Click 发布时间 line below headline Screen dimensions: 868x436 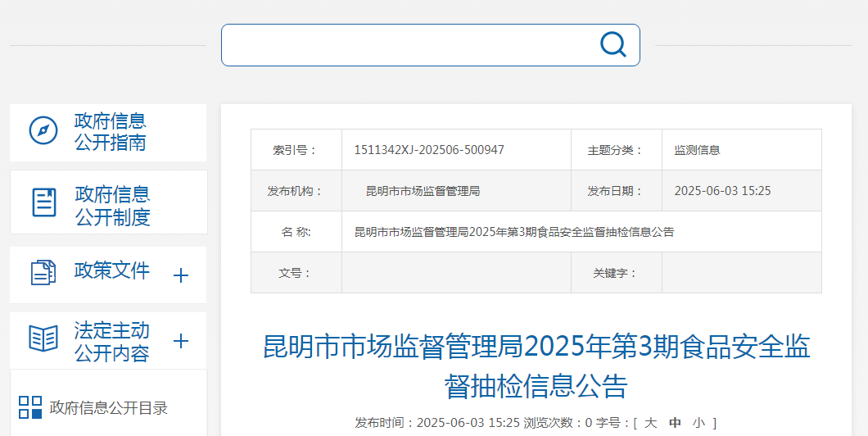tap(437, 423)
